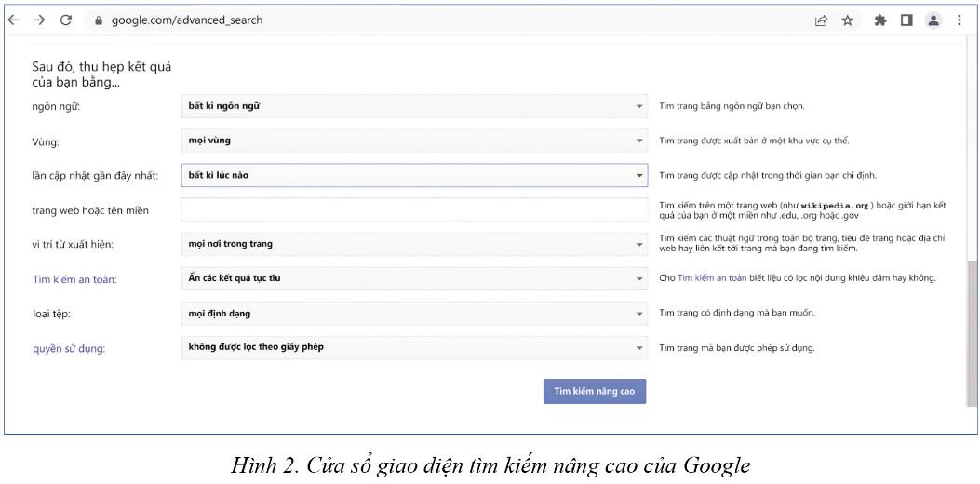Viewport: 980px width, 484px height.
Task: Click the 'Sau đó, thu hẹp kết quả' heading
Action: point(101,66)
